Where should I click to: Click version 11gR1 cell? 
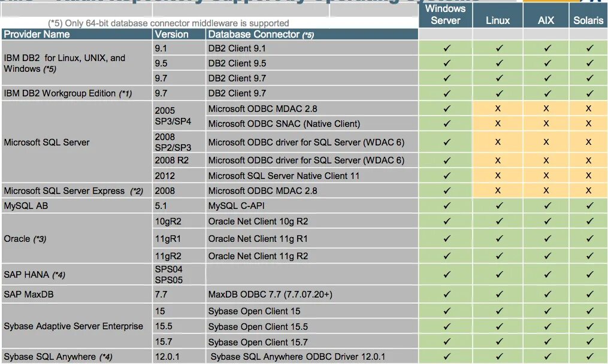pyautogui.click(x=179, y=239)
